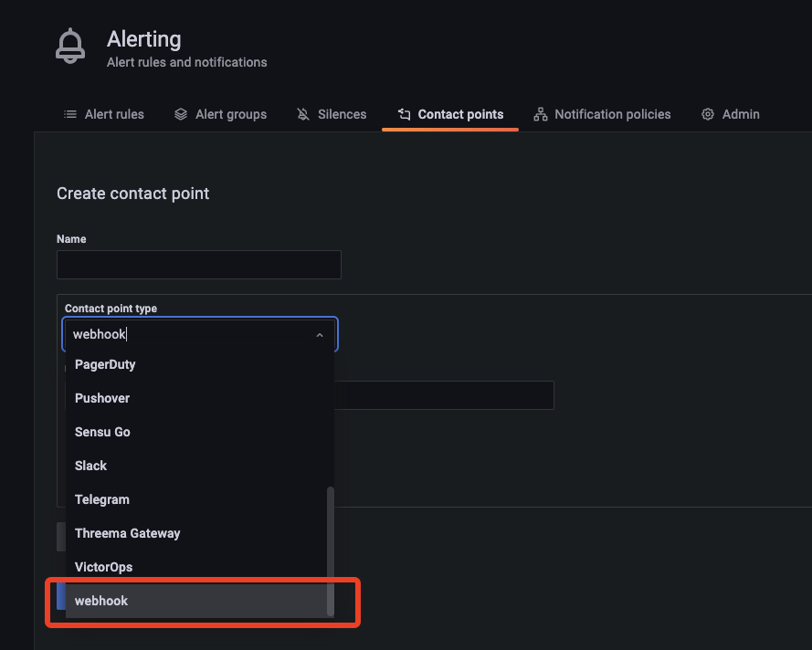Select PagerDuty from the dropdown
The height and width of the screenshot is (650, 812).
tap(103, 364)
